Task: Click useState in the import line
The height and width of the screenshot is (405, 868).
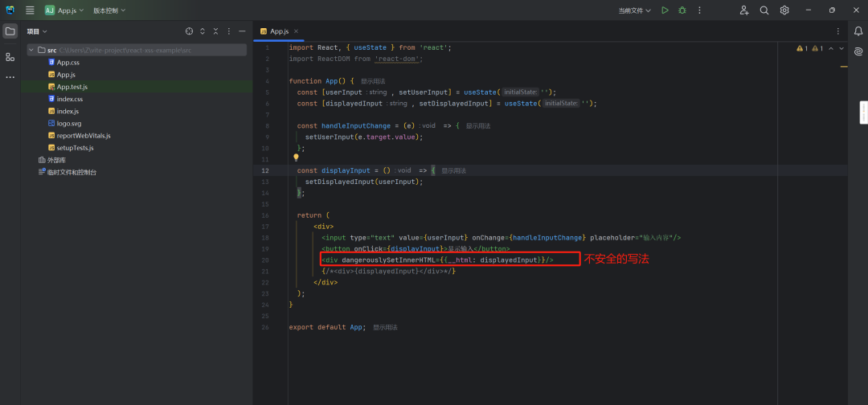Action: click(x=371, y=47)
